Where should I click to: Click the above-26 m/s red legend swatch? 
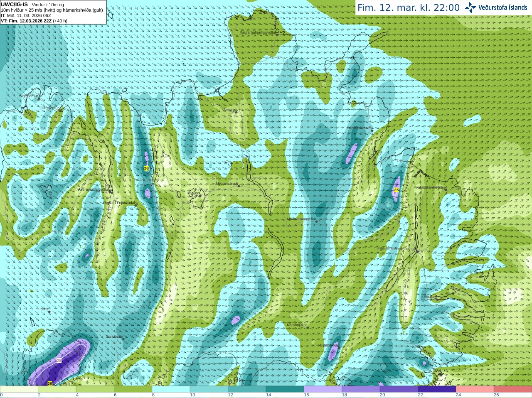click(x=513, y=389)
